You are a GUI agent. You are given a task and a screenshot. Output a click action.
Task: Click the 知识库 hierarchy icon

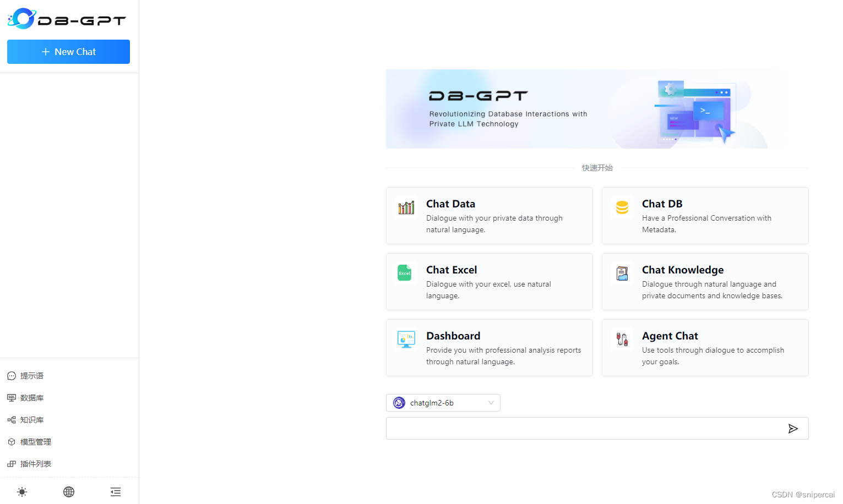12,420
